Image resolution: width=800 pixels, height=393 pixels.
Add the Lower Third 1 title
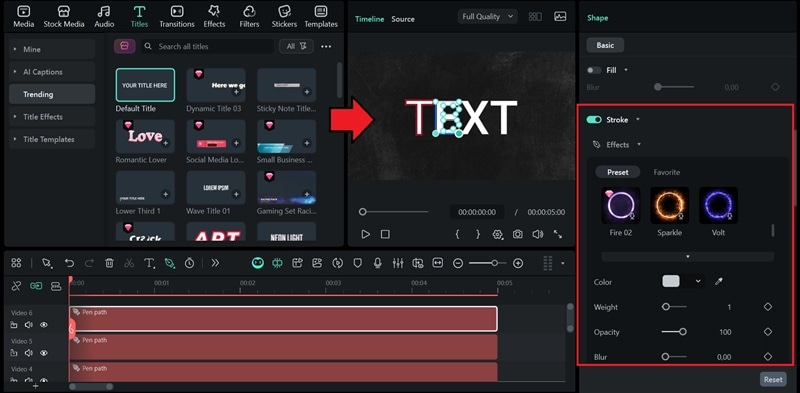point(165,194)
